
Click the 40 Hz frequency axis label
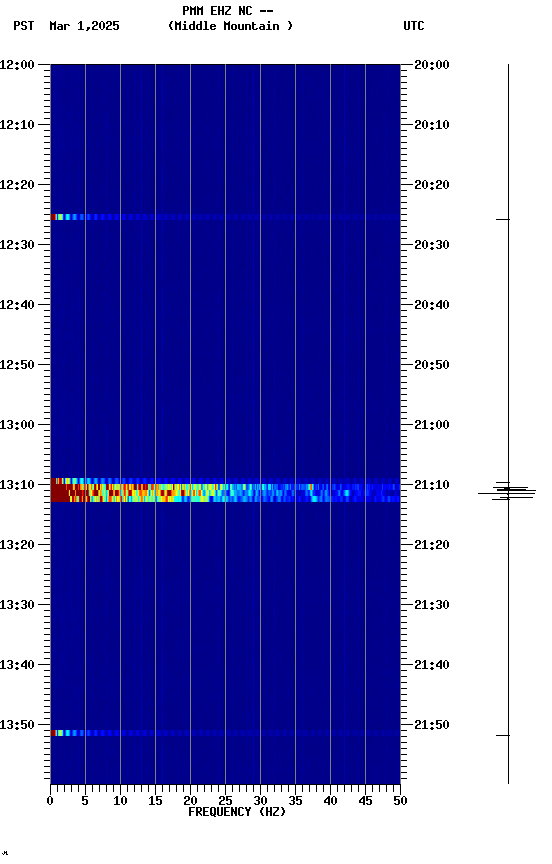[x=330, y=801]
